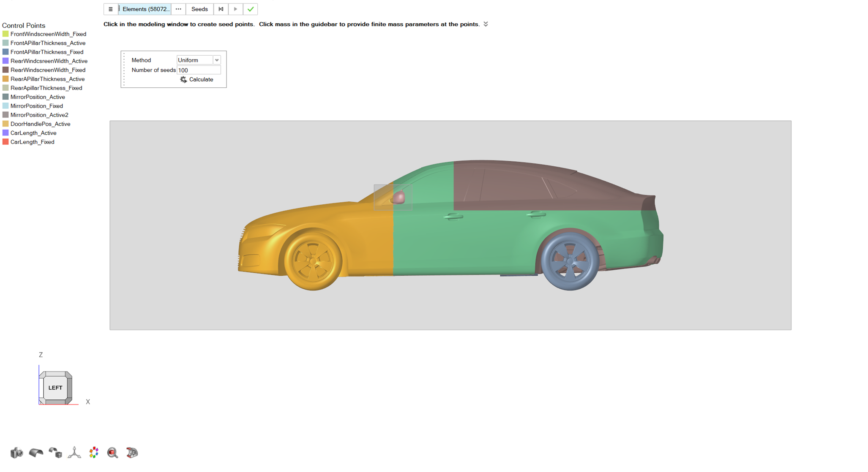
Task: Click the curved surface display icon
Action: point(36,453)
